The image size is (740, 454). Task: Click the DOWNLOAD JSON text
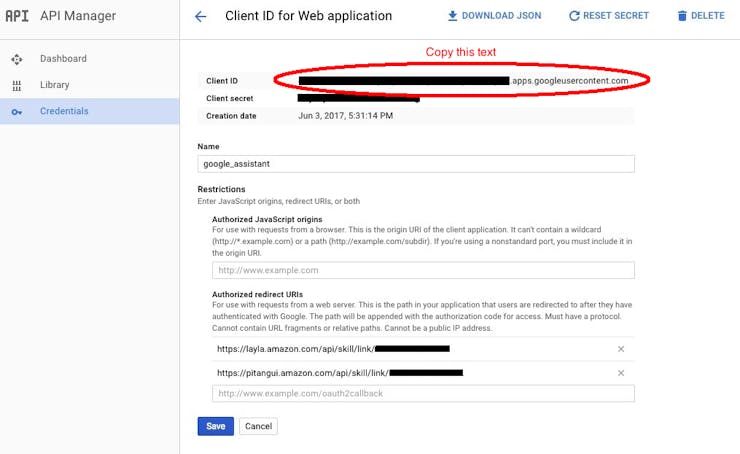pos(501,16)
